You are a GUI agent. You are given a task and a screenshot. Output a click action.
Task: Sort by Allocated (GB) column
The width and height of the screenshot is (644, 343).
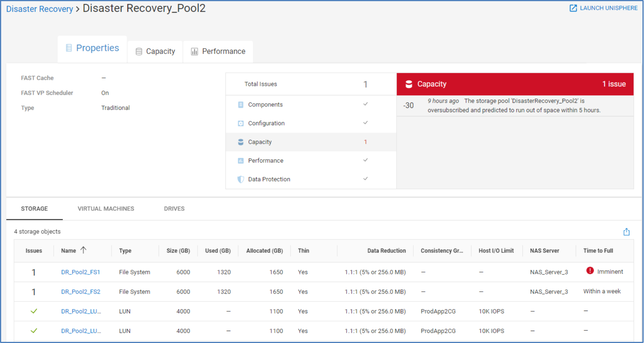point(265,251)
